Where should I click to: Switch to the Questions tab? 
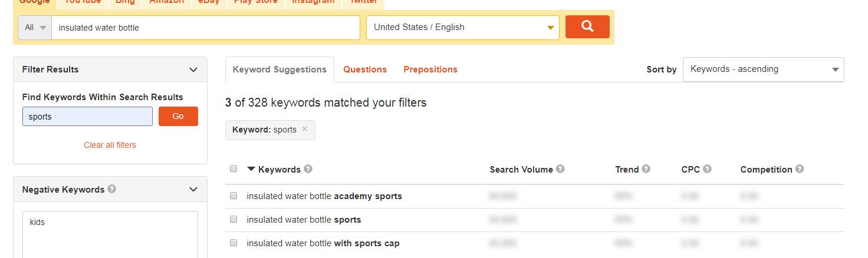click(x=365, y=70)
